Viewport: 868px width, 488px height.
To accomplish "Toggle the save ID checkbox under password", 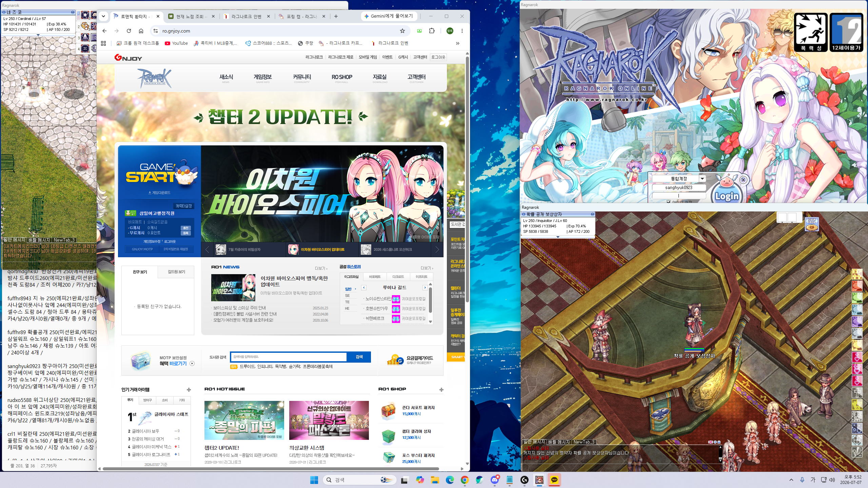I will (x=668, y=202).
